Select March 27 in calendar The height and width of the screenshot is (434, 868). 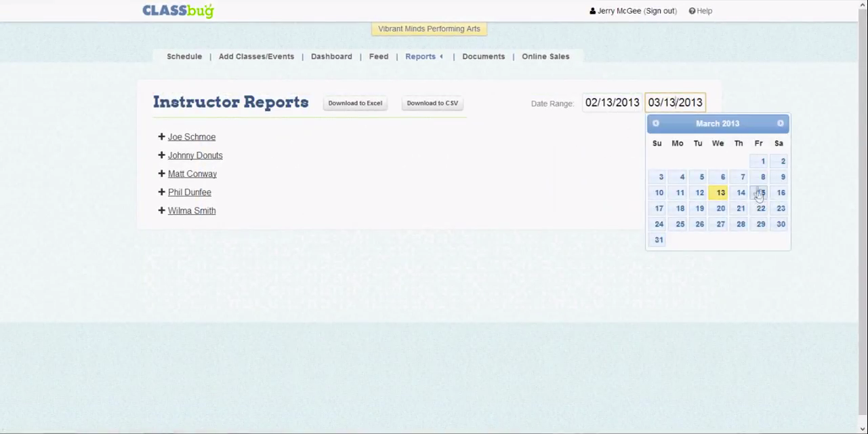pyautogui.click(x=718, y=224)
